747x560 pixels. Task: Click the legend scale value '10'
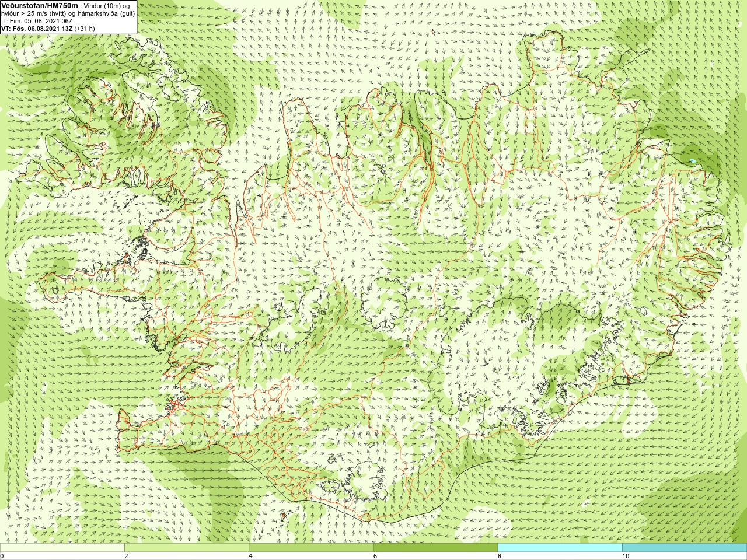point(626,556)
